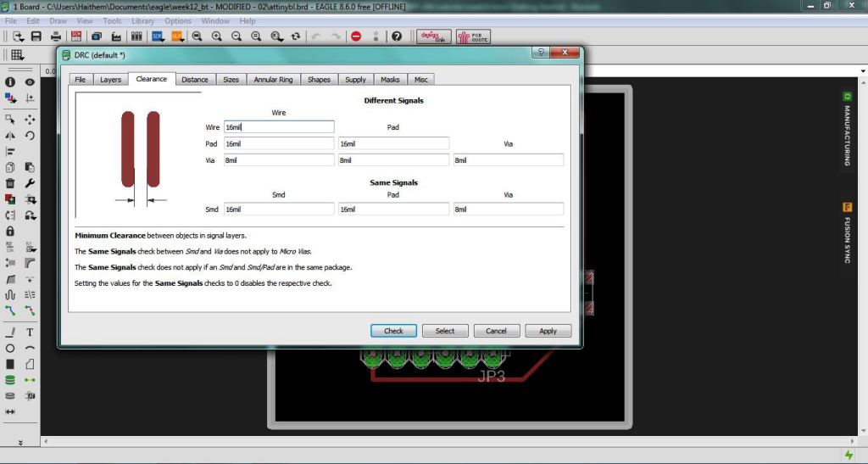868x464 pixels.
Task: Click the Pad-to-Pad clearance field
Action: [393, 143]
